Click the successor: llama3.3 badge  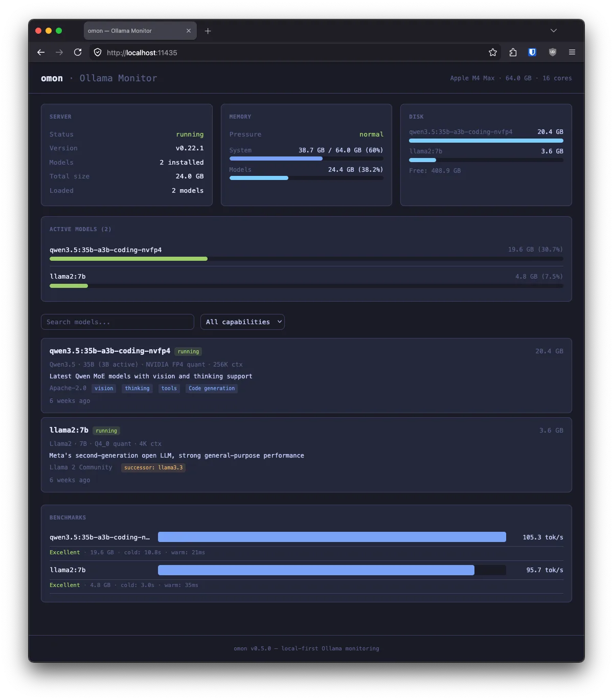pyautogui.click(x=153, y=468)
